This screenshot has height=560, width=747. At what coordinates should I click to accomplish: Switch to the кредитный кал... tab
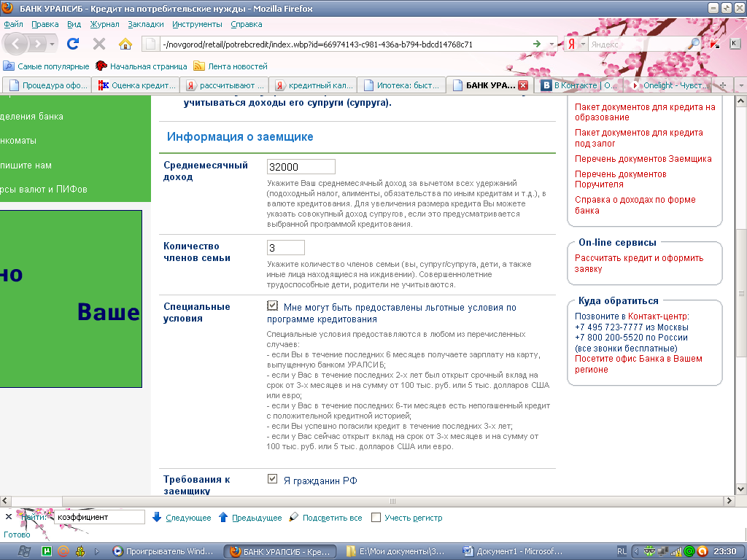pyautogui.click(x=314, y=85)
